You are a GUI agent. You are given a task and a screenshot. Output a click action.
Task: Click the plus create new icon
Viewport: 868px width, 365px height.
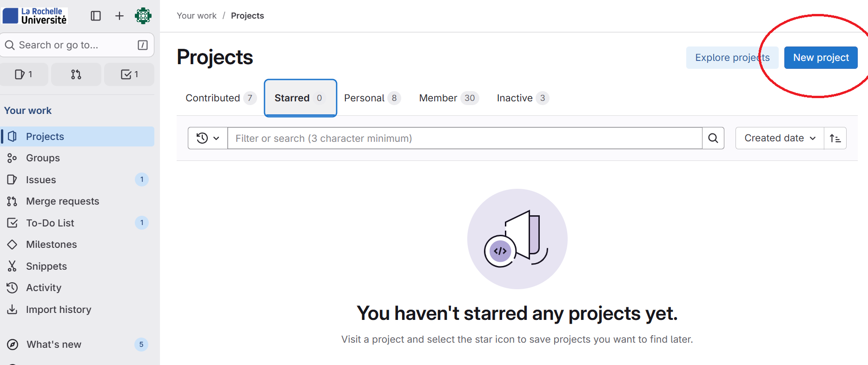[119, 16]
